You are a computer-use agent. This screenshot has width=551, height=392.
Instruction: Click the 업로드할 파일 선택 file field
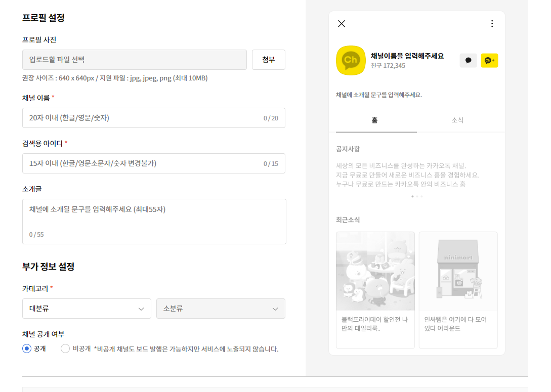tap(135, 60)
